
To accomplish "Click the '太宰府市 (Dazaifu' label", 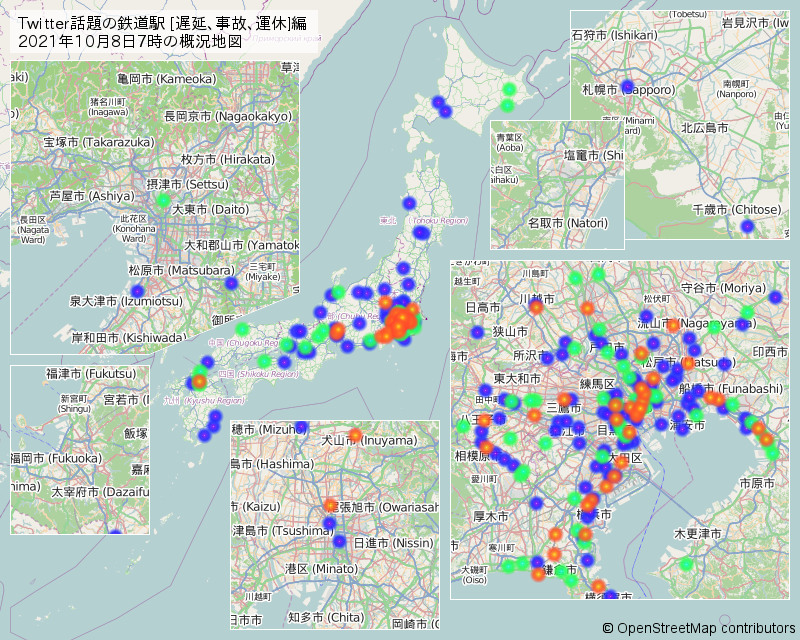I will (100, 493).
